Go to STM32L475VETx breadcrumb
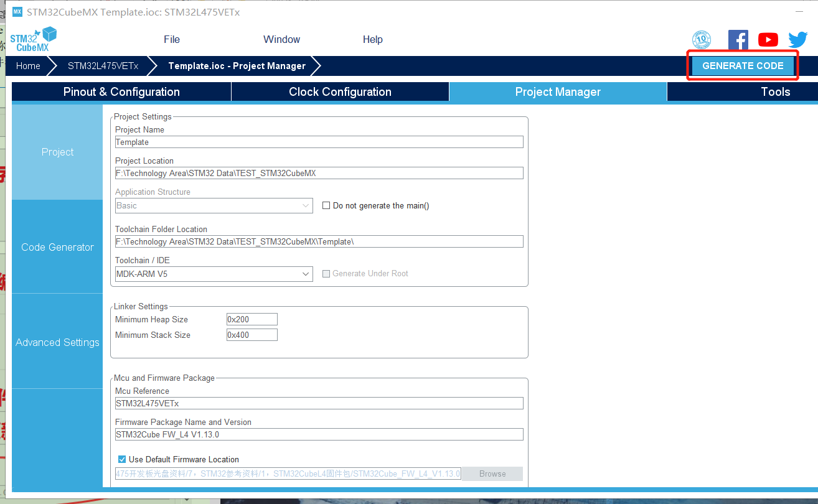 tap(103, 65)
